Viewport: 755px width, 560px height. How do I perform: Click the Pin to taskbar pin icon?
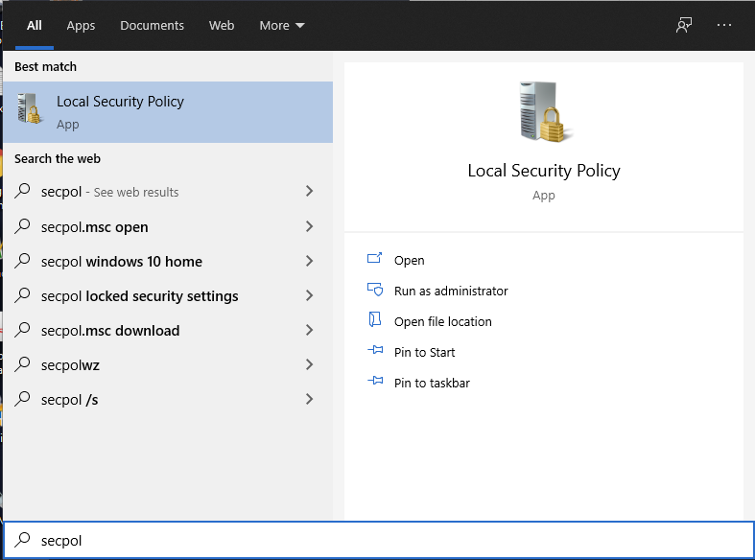pos(375,383)
